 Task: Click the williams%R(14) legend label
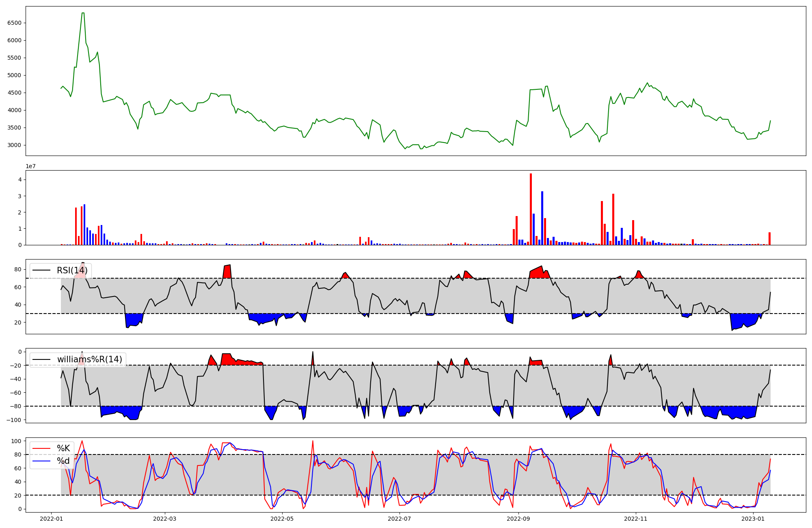(x=89, y=359)
